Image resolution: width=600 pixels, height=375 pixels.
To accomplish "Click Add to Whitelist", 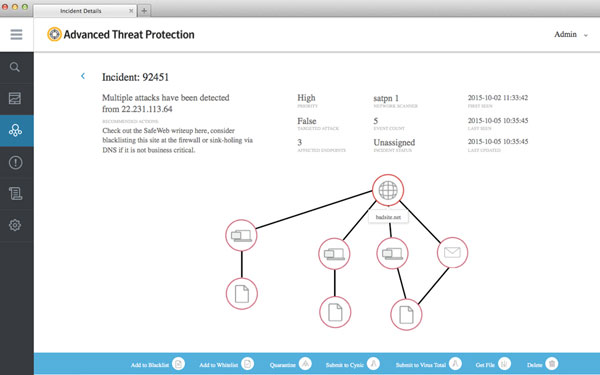I will point(227,364).
